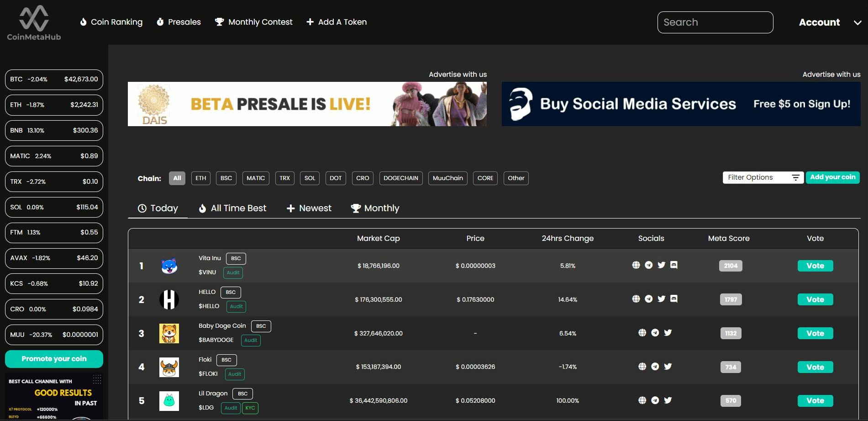Open Add A Token page
The width and height of the screenshot is (868, 421).
pyautogui.click(x=337, y=22)
